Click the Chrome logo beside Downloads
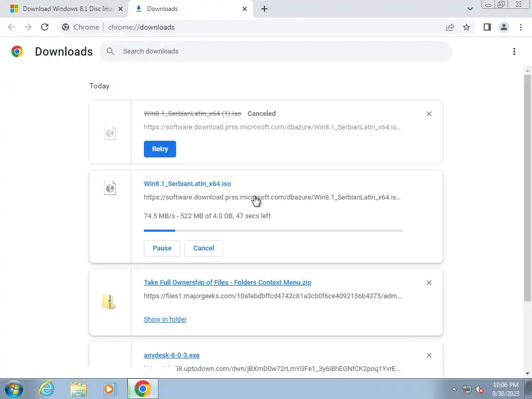Screen dimensions: 532x399 tap(17, 51)
